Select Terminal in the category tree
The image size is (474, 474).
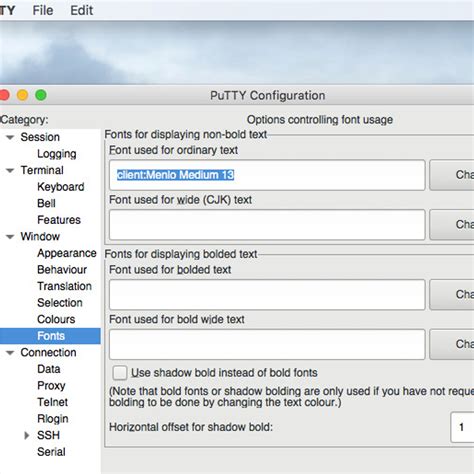point(42,170)
